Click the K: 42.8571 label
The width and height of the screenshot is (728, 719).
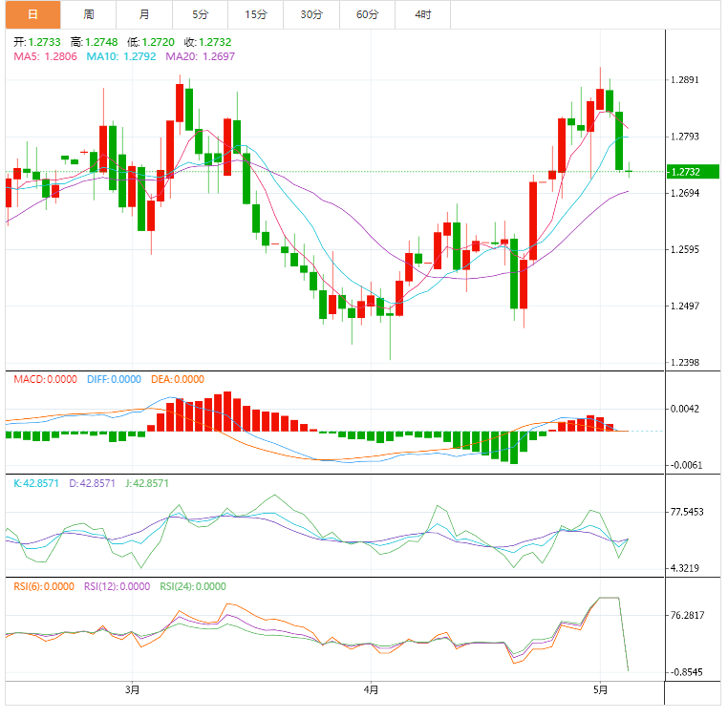point(36,484)
